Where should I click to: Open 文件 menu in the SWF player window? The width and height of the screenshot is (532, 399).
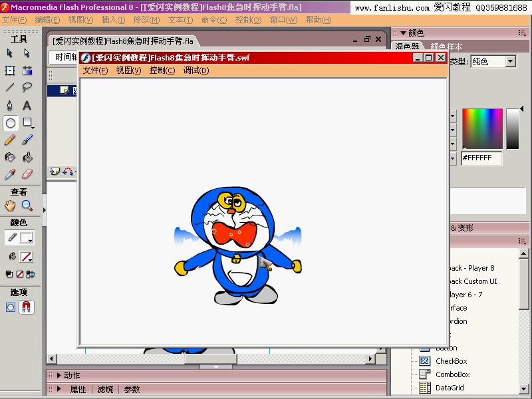coord(95,70)
